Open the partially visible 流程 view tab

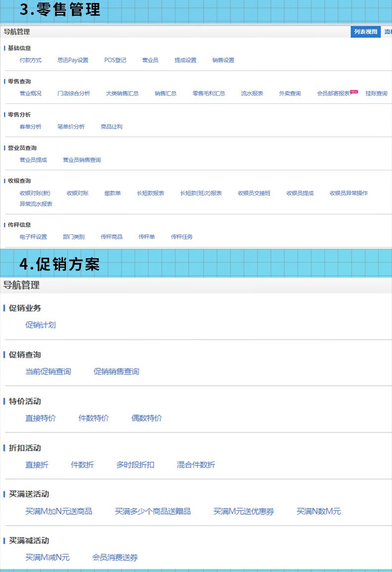[x=388, y=32]
